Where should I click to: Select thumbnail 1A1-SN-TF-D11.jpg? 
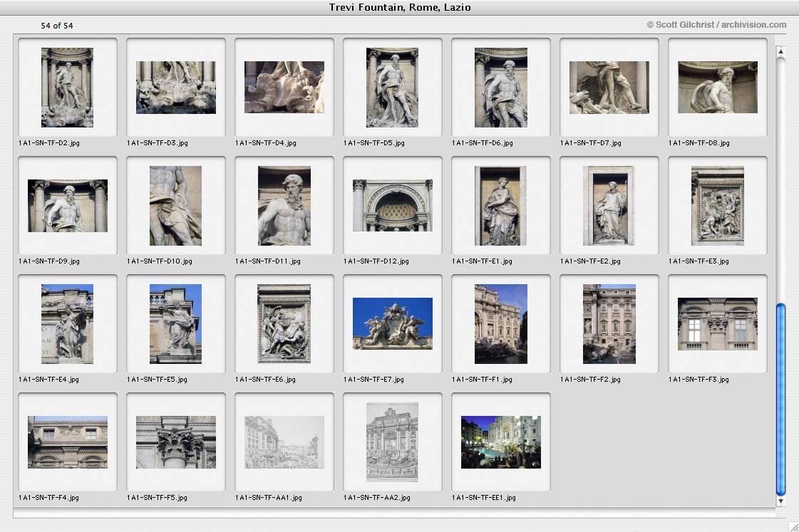point(284,206)
